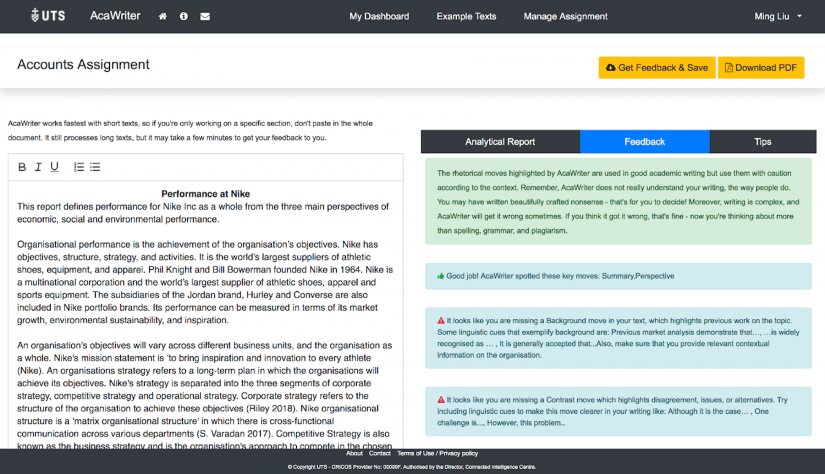Toggle bold formatting
Viewport: 825px width, 474px height.
22,167
